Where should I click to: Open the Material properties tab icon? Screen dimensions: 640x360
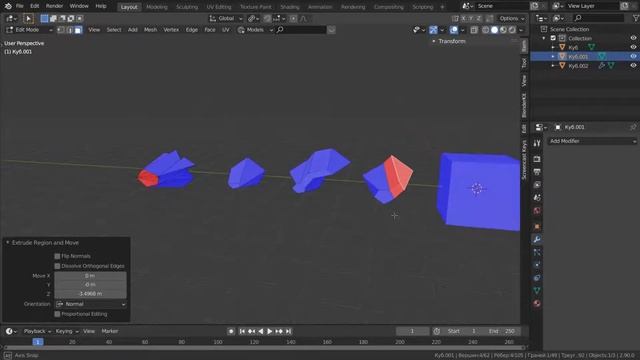click(x=537, y=303)
